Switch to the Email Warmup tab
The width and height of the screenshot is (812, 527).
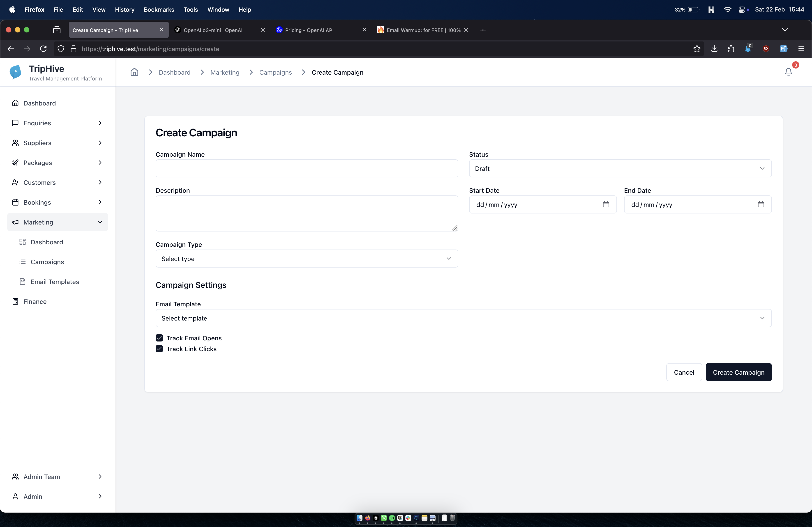tap(423, 30)
